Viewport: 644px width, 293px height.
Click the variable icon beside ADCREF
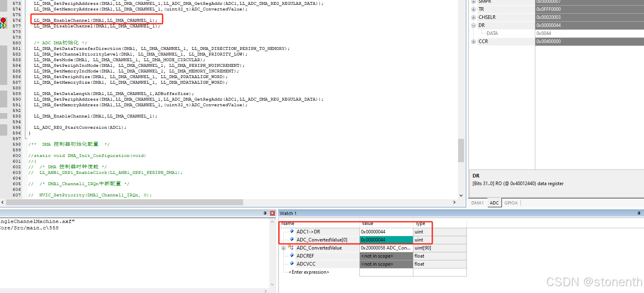(292, 256)
